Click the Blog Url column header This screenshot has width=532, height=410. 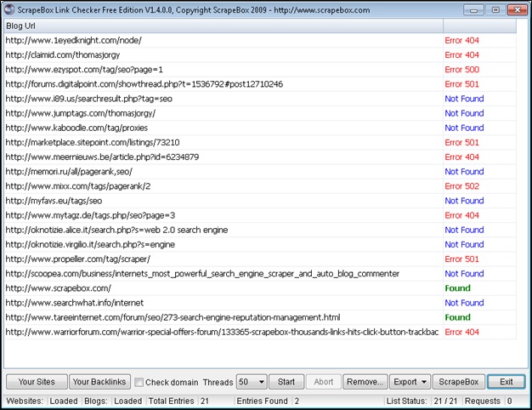(224, 26)
